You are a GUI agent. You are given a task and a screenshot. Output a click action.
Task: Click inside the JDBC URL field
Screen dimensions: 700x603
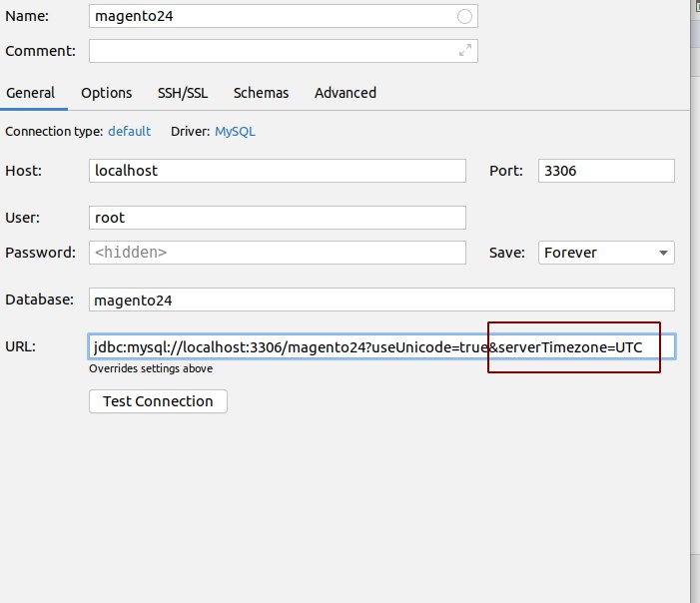(381, 346)
